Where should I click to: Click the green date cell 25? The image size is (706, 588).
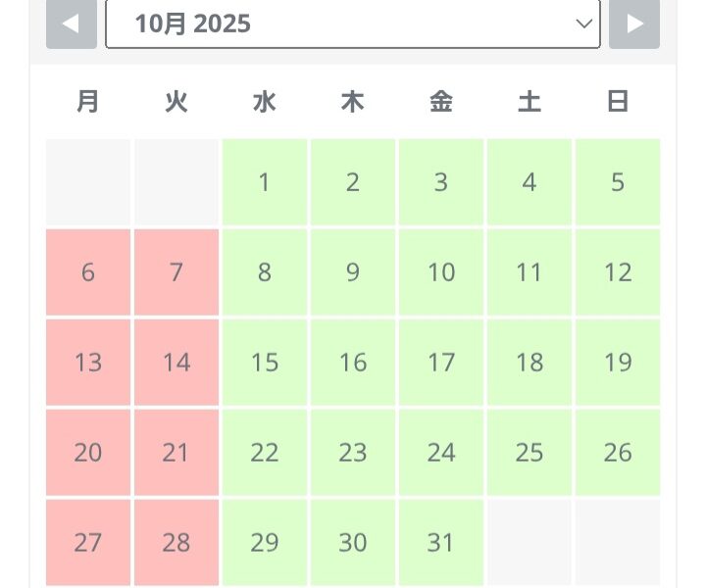[x=529, y=453]
